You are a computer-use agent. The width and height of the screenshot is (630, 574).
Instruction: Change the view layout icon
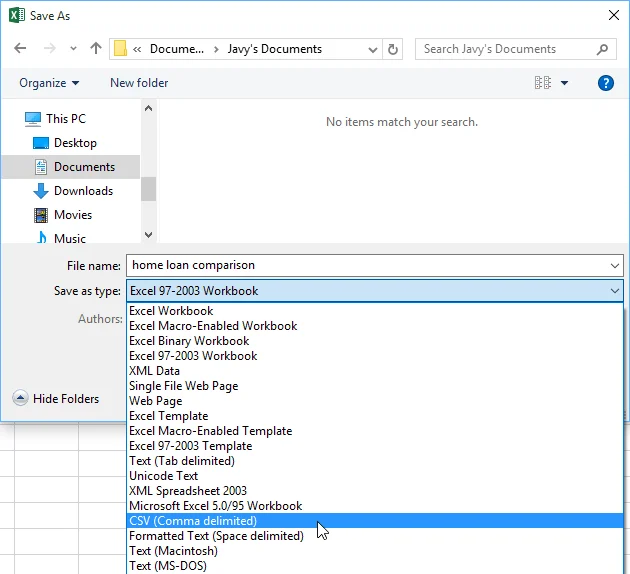click(543, 83)
